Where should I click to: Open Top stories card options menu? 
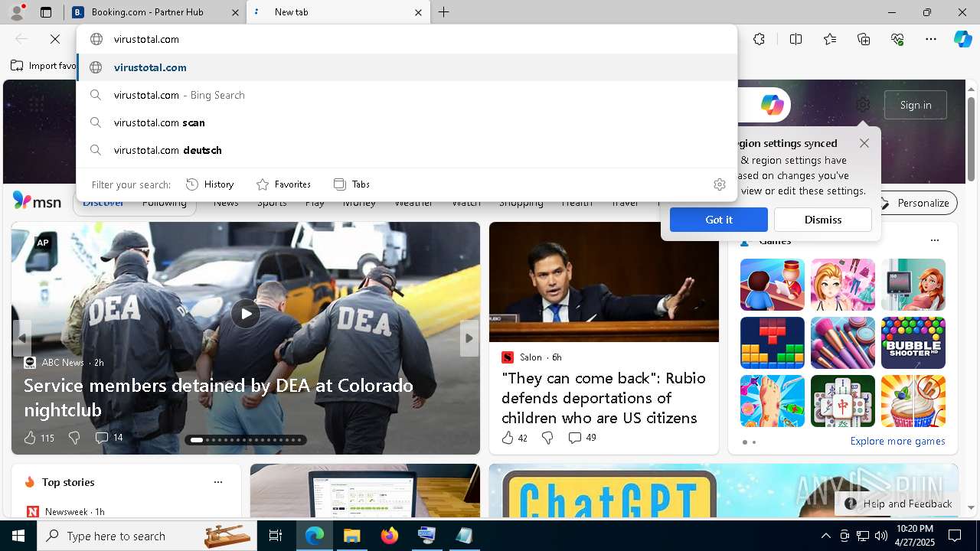[218, 482]
